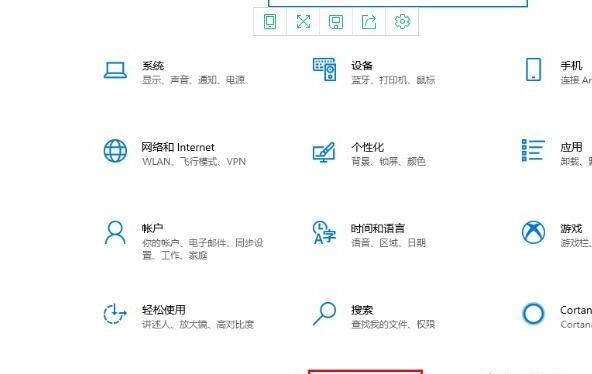The height and width of the screenshot is (374, 592).
Task: Open the 游戏 Xbox icon
Action: point(533,232)
